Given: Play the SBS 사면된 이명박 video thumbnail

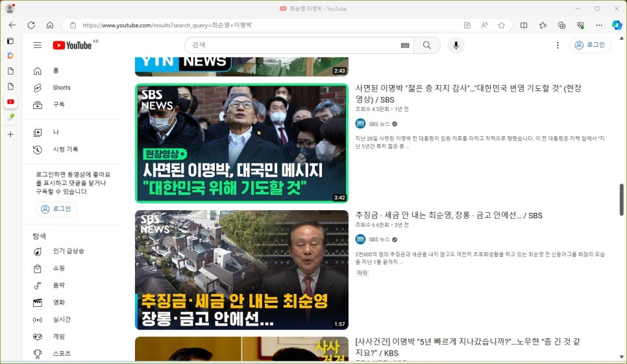Looking at the screenshot, I should (x=241, y=143).
